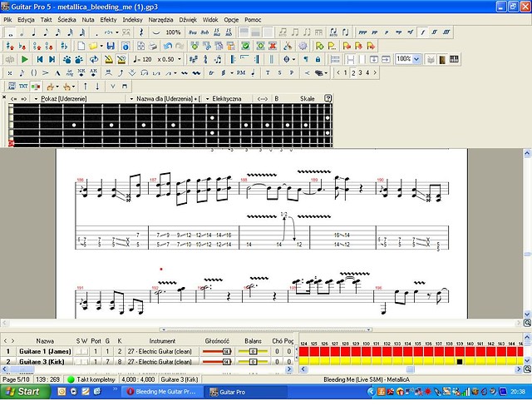Set dynamics to pianississimo ppp
The width and height of the screenshot is (532, 416).
[362, 32]
